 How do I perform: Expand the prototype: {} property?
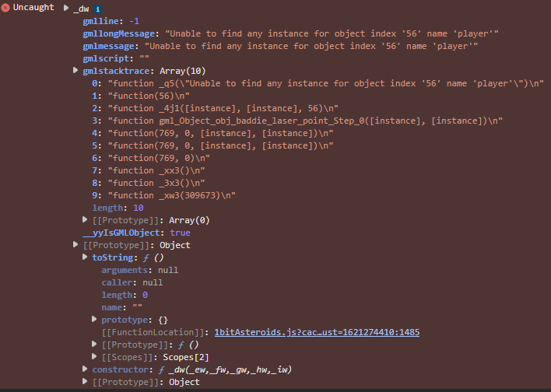pos(96,320)
